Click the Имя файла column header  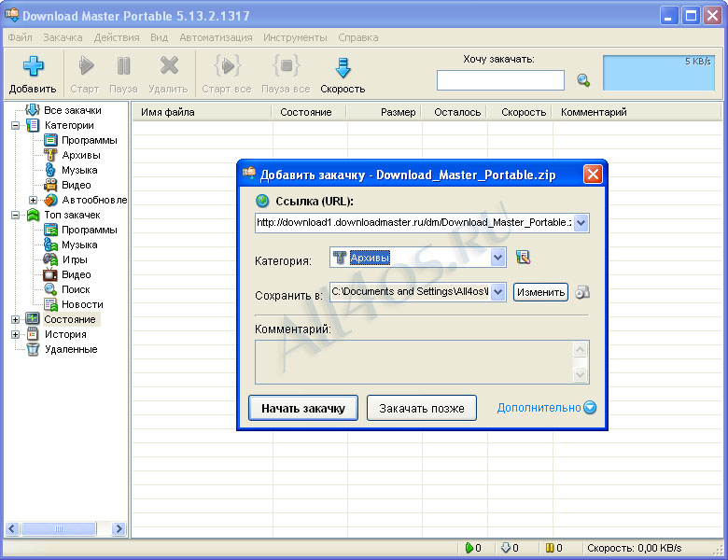(x=202, y=112)
